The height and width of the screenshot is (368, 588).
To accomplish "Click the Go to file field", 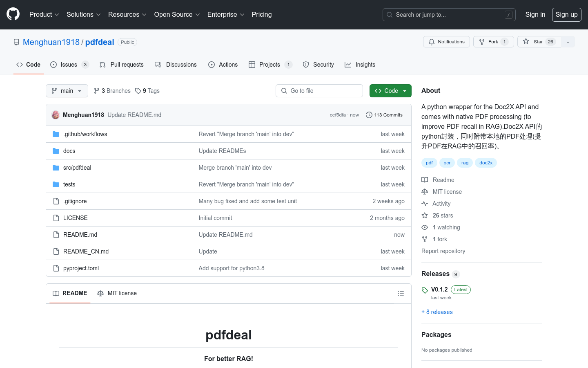I will point(319,91).
